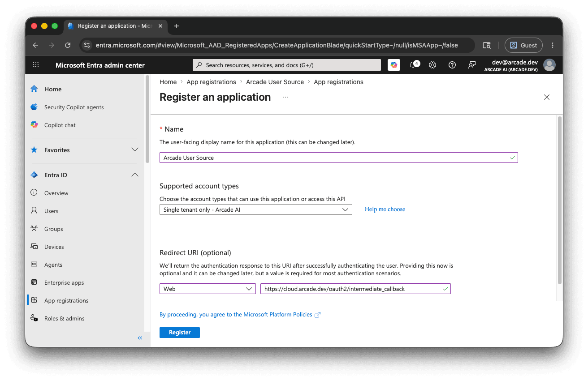Click the browser forward arrow

pyautogui.click(x=52, y=45)
